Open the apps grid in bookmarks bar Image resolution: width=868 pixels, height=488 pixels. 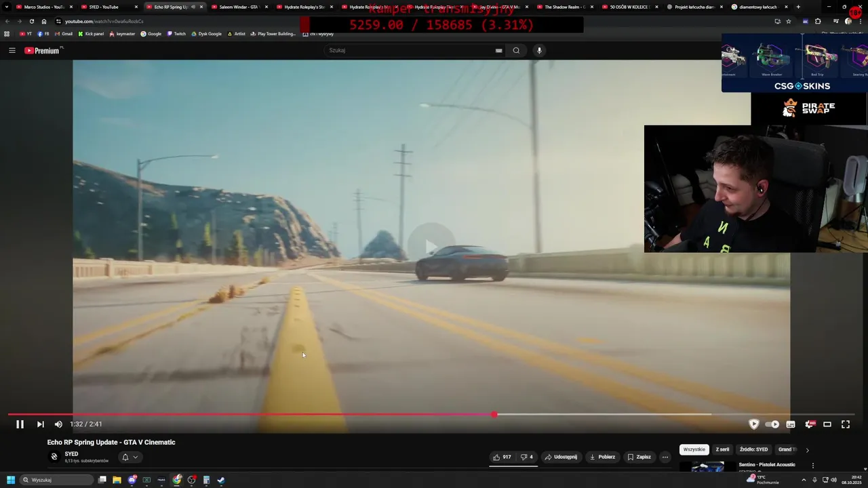coord(7,34)
